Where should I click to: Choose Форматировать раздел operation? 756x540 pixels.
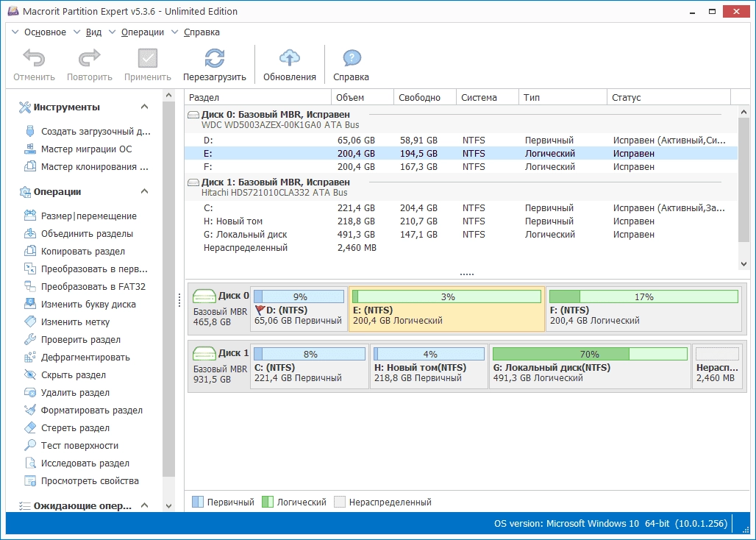(x=83, y=411)
